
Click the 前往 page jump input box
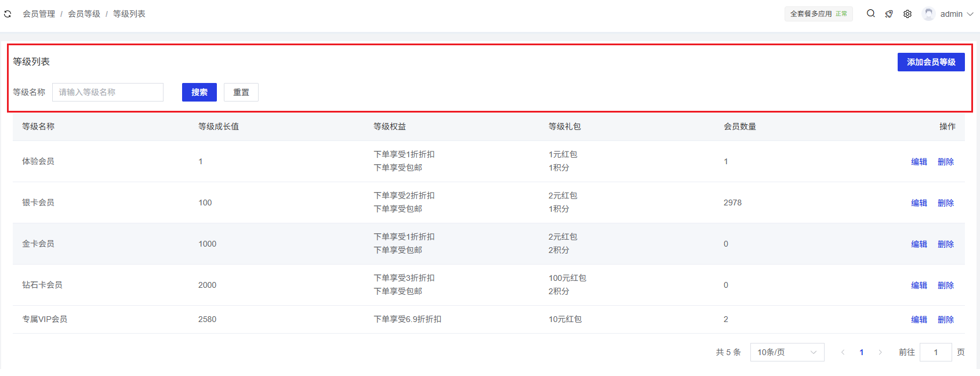point(935,352)
